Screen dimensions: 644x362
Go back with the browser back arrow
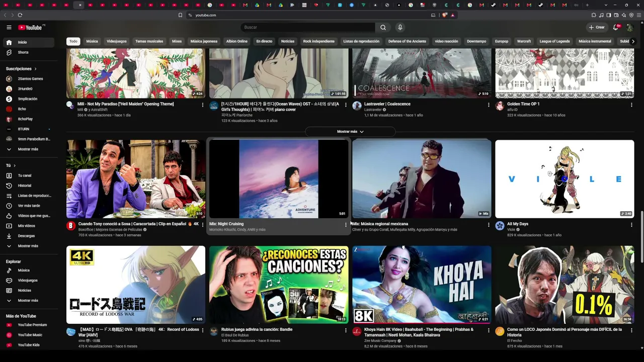pos(6,15)
